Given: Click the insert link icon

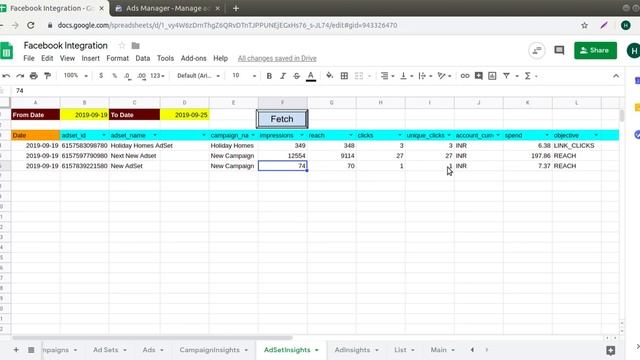Looking at the screenshot, I should (464, 76).
